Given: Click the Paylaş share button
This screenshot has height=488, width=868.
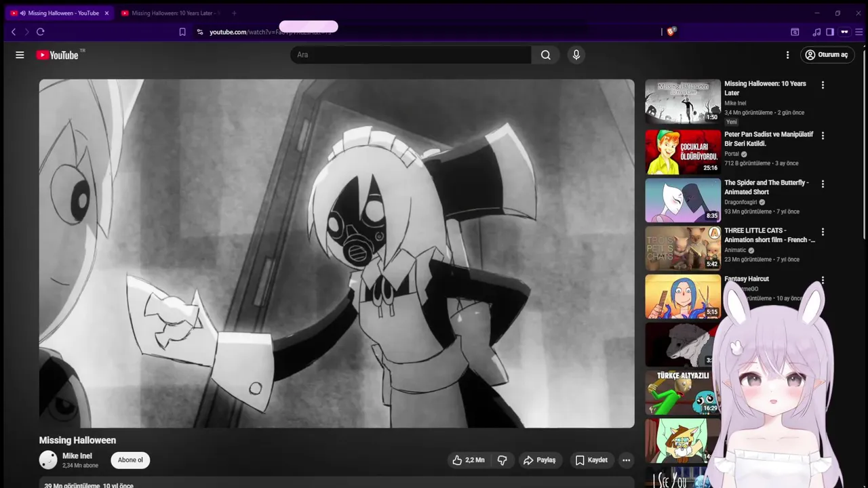Looking at the screenshot, I should coord(539,460).
